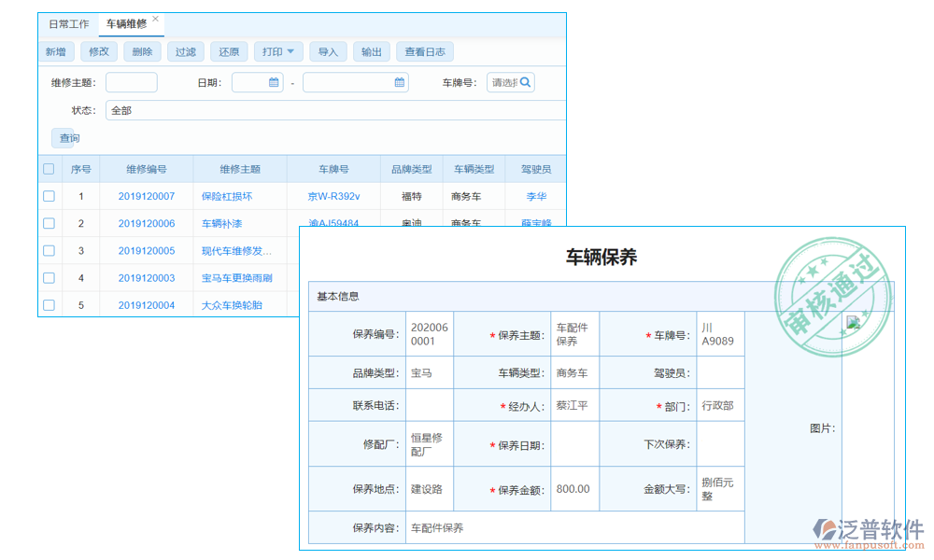Image resolution: width=934 pixels, height=560 pixels.
Task: Expand the 打印 dropdown arrow
Action: [292, 51]
